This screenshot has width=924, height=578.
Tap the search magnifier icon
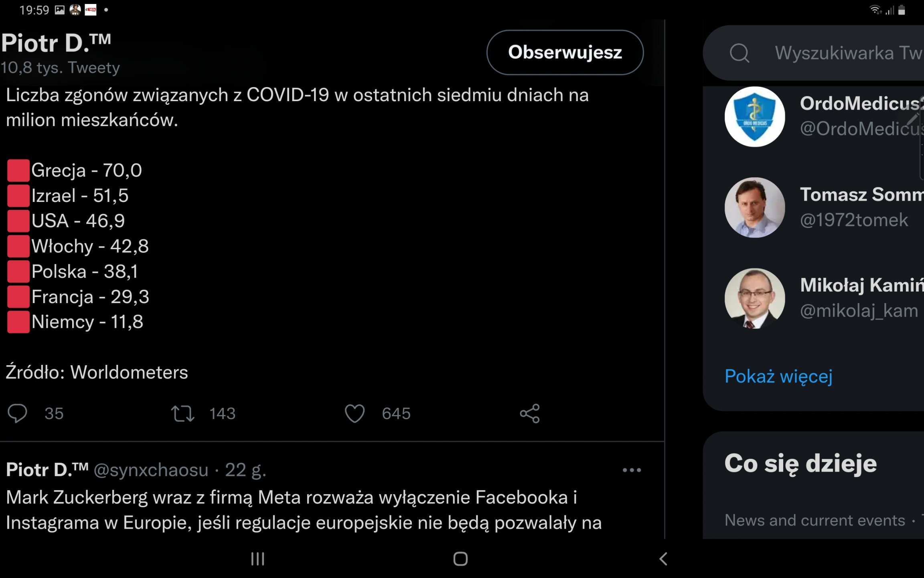point(740,53)
